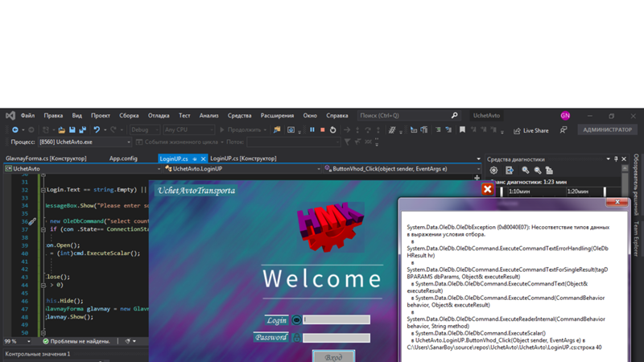Open the ButtonVhod_Click member dropdown
Screen dimensions: 644x362
tap(402, 169)
